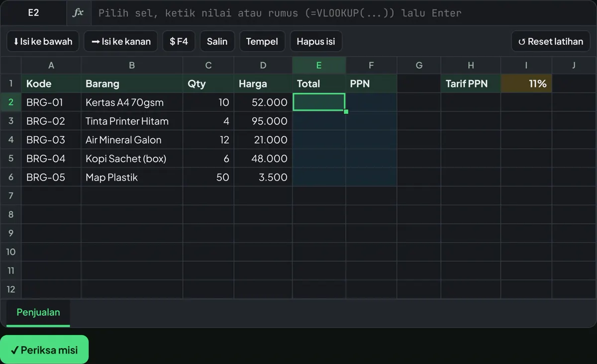Select the Qty header cell
The width and height of the screenshot is (597, 364).
coord(208,84)
